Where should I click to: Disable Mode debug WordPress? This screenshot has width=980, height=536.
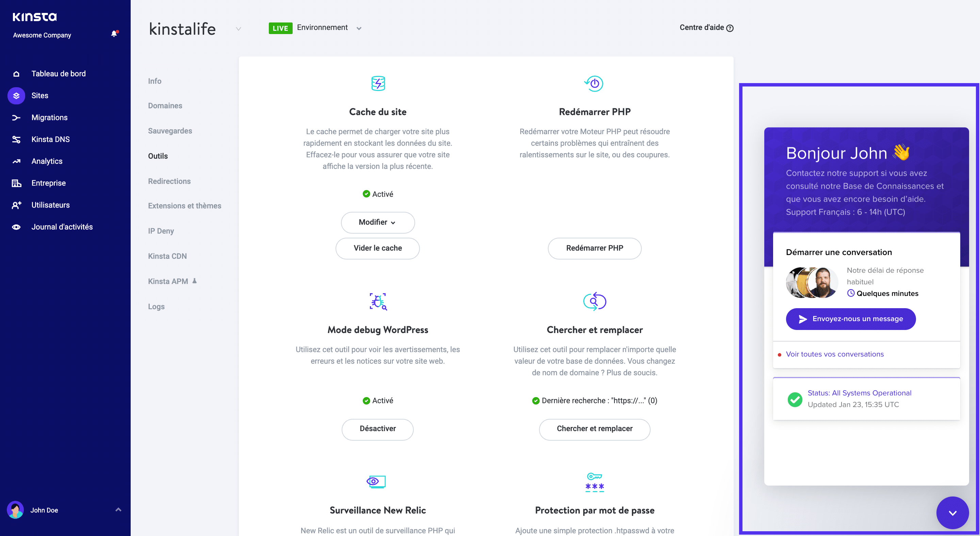click(x=377, y=429)
